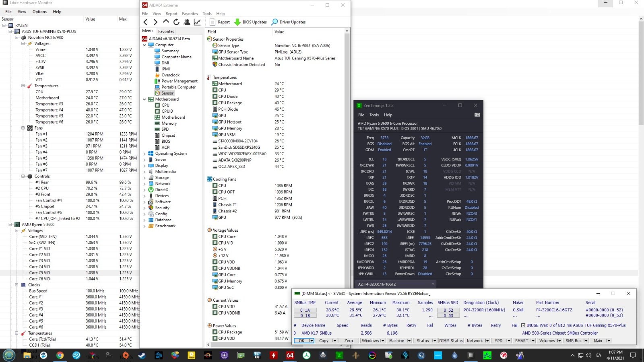
Task: Open the AIDA64 Favorites tab
Action: click(166, 31)
